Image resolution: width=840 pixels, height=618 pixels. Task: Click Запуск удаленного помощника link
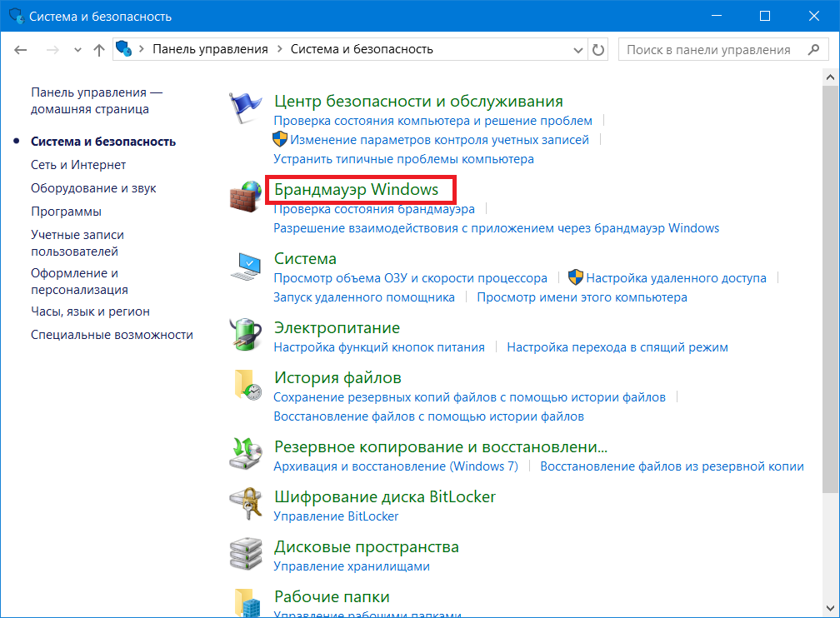tap(363, 297)
